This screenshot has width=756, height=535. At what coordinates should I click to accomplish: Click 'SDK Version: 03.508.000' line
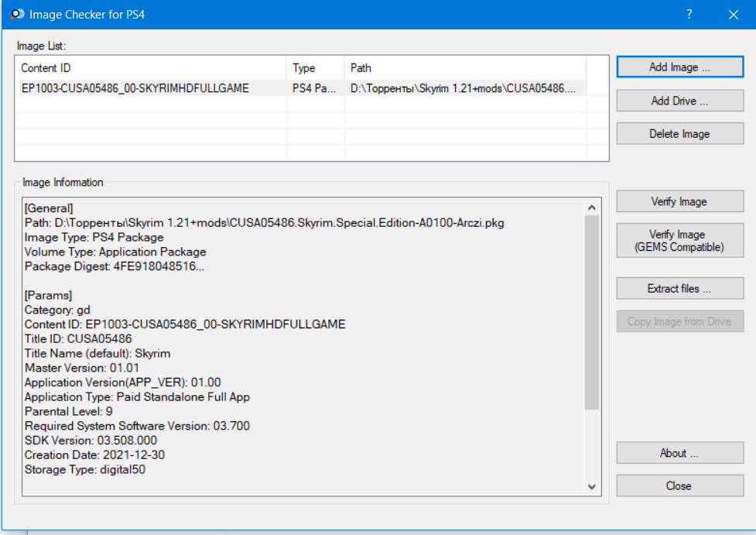pyautogui.click(x=91, y=441)
